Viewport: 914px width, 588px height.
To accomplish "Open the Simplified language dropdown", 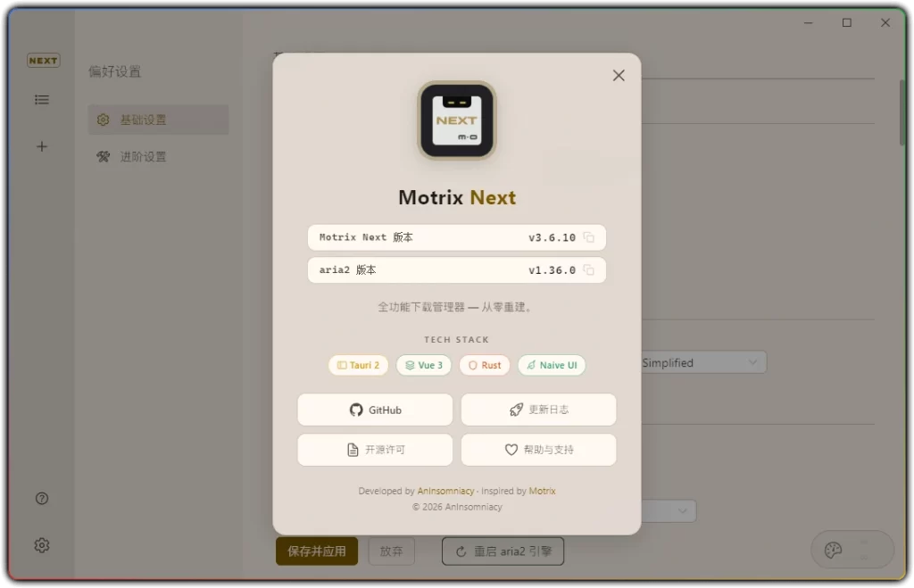I will pos(703,362).
